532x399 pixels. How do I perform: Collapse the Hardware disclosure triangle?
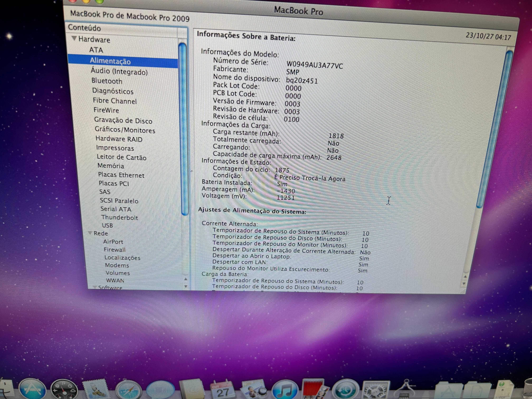pos(74,39)
